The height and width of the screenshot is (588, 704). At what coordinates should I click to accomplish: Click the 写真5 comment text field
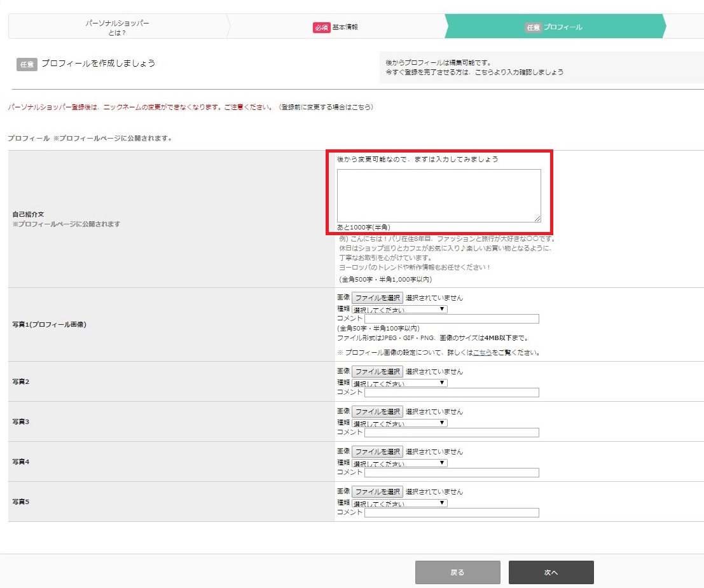(452, 512)
